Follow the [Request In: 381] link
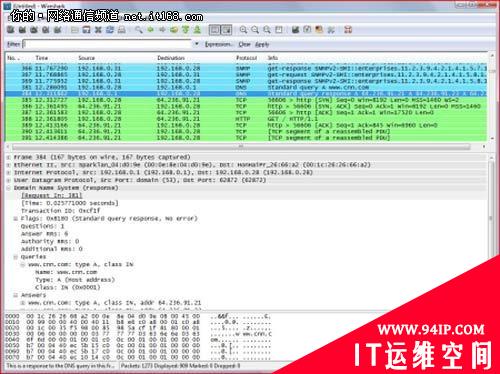Viewport: 500px width, 374px height. pos(52,195)
